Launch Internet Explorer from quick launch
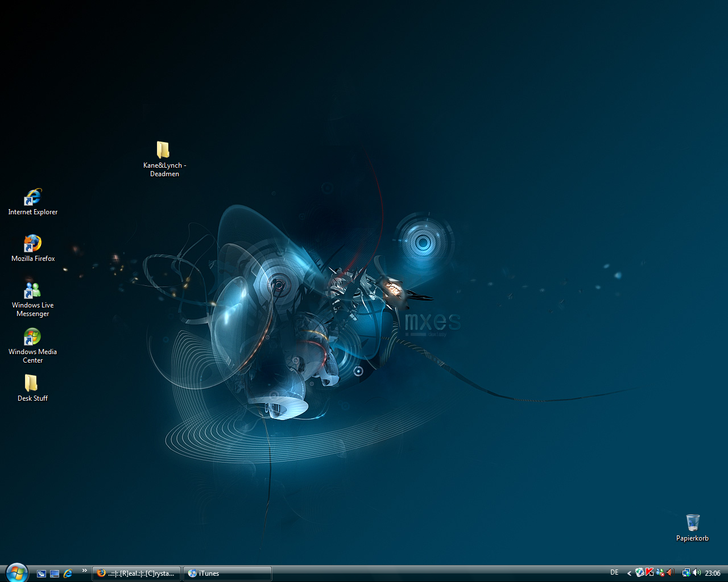The image size is (728, 582). pos(68,573)
